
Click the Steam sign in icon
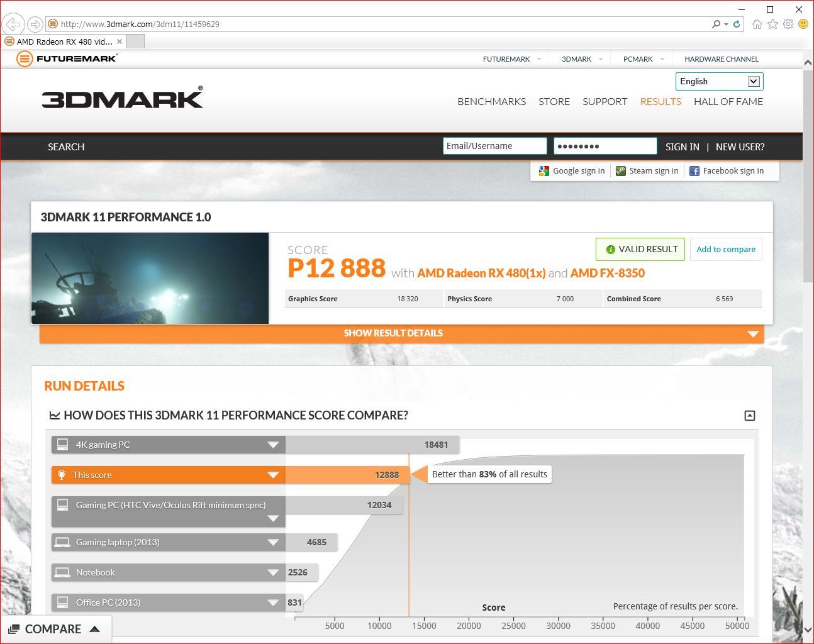tap(621, 170)
